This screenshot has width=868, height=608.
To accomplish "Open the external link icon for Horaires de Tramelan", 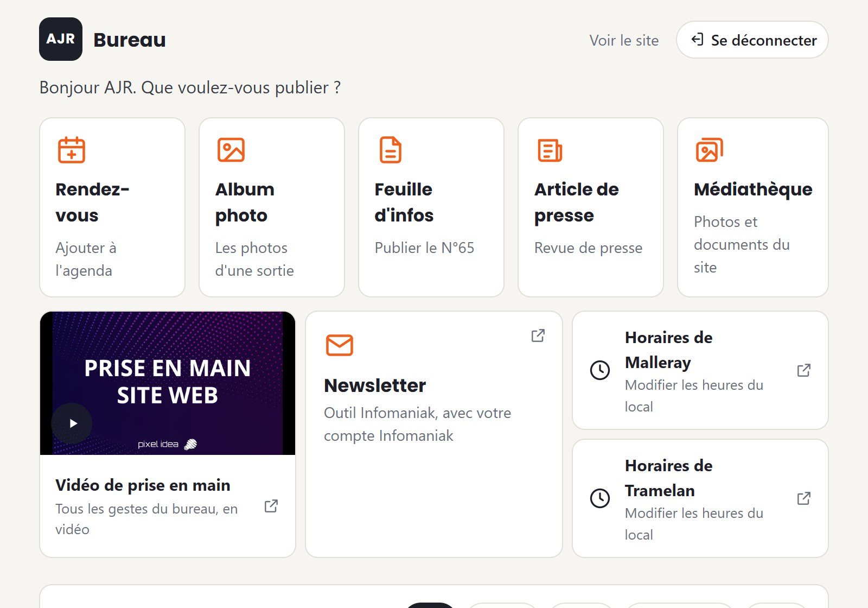I will tap(804, 498).
